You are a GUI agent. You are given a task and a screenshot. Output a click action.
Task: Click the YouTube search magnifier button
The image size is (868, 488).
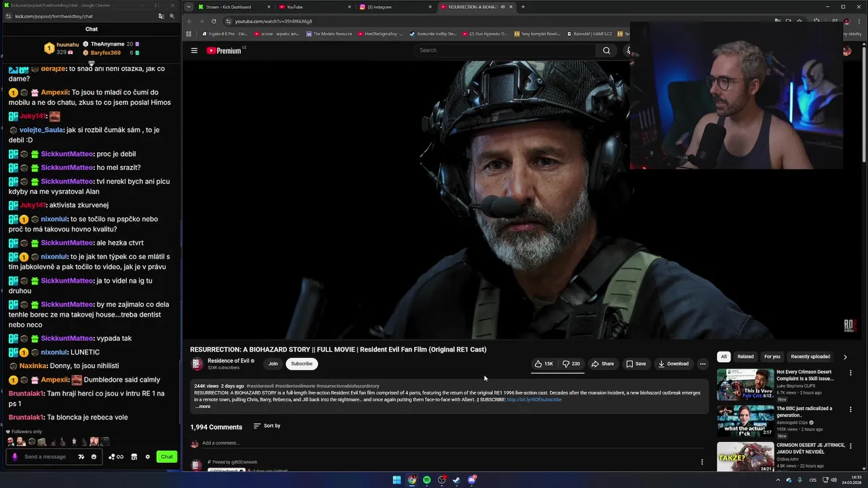606,50
